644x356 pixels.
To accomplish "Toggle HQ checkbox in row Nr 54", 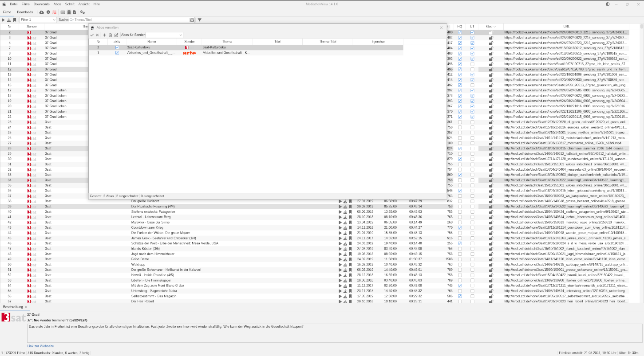I will point(460,286).
